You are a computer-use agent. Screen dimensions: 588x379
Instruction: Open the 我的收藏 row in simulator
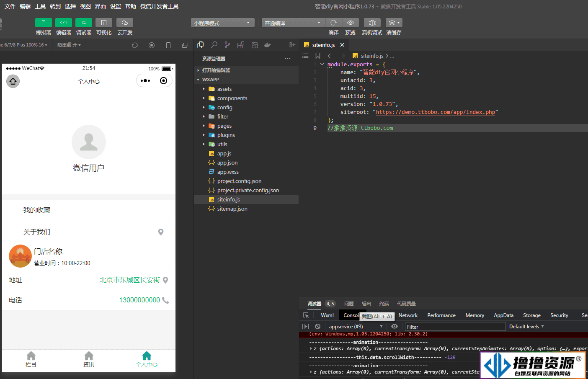(x=89, y=210)
